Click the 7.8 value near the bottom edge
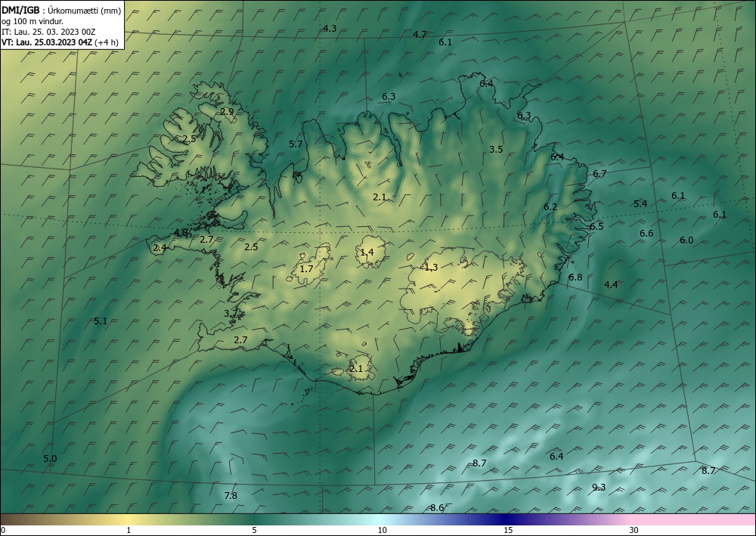Screen dimensions: 756x536 [231, 495]
